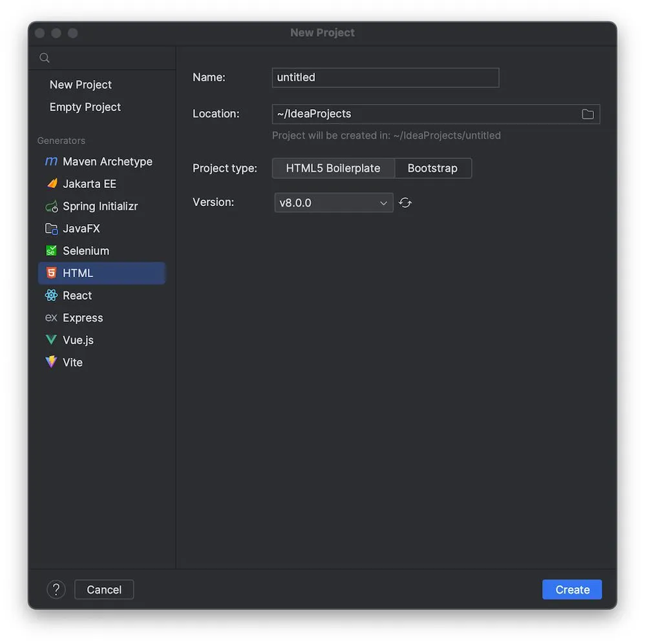Click the search magnifier icon
645x644 pixels.
coord(45,58)
